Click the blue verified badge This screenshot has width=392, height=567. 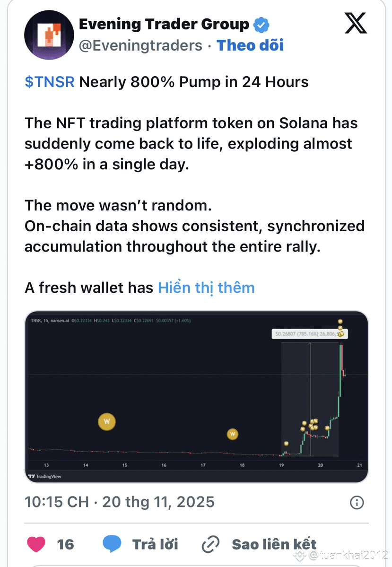[x=261, y=24]
